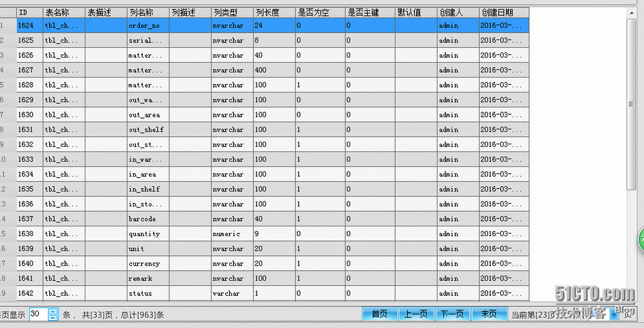Click the varchar column type cell

click(232, 293)
